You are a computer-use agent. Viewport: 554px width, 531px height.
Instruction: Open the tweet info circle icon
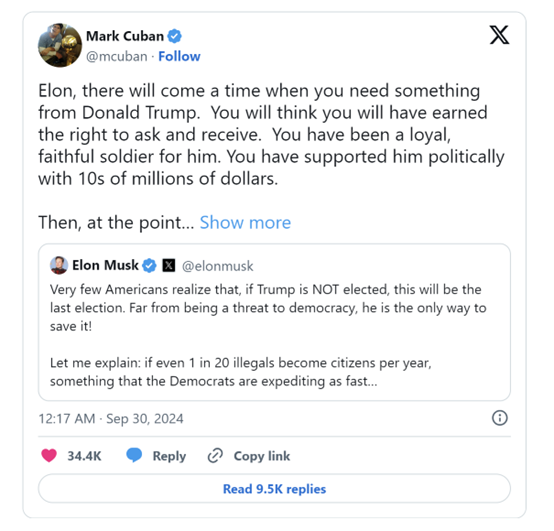[500, 418]
